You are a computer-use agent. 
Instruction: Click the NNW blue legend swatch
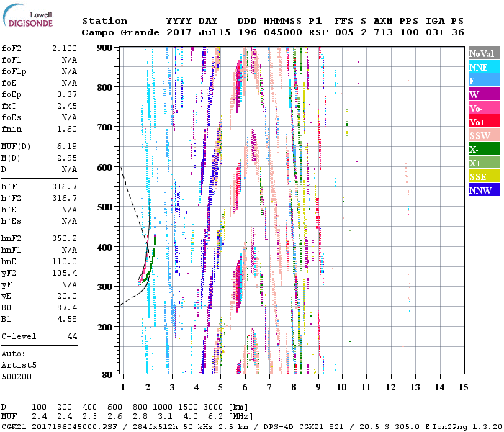point(484,190)
